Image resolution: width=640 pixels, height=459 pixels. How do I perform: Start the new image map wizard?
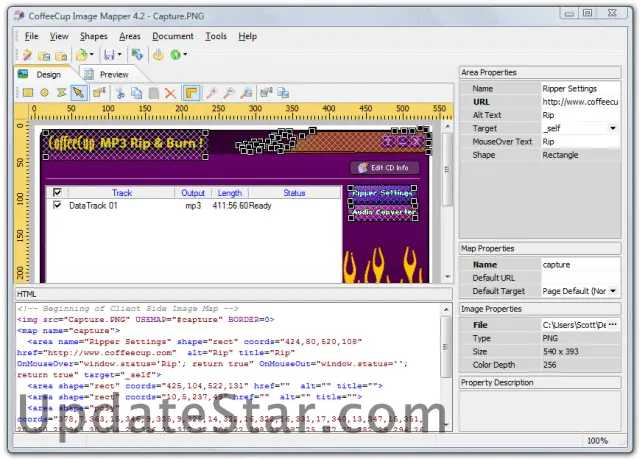(28, 54)
